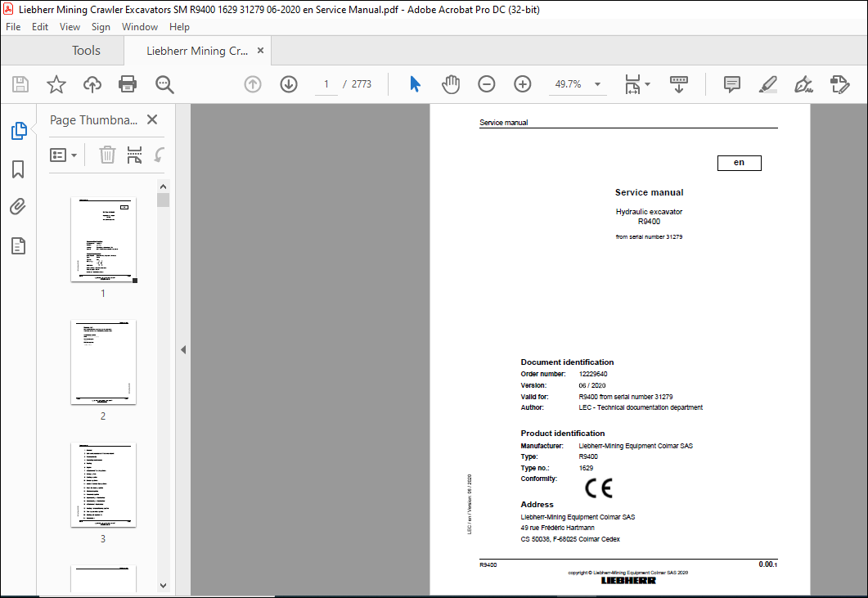Open the document page panel icon

tap(18, 245)
